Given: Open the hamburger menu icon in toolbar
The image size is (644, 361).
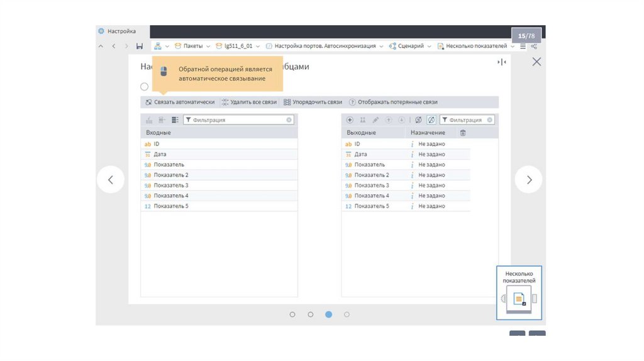Looking at the screenshot, I should [523, 46].
